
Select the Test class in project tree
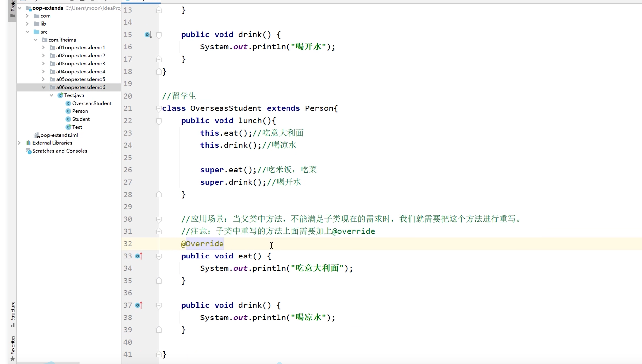pos(77,127)
